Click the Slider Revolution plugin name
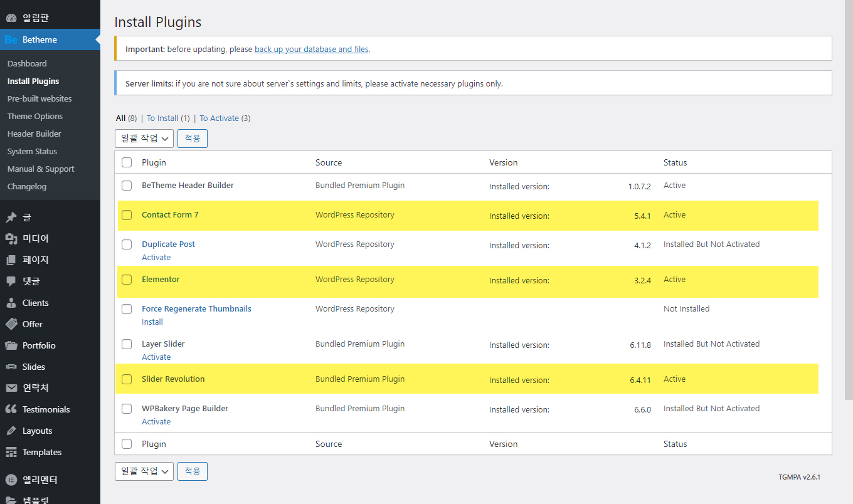Viewport: 853px width, 504px height. pos(173,379)
